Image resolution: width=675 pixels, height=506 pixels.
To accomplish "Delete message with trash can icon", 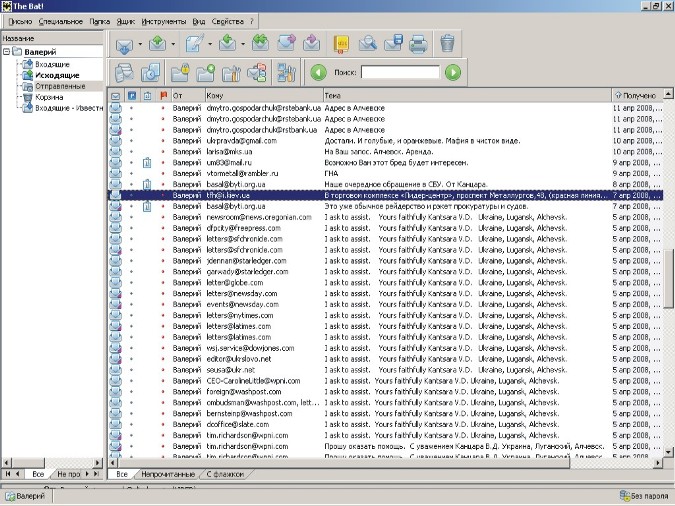I will pyautogui.click(x=447, y=44).
